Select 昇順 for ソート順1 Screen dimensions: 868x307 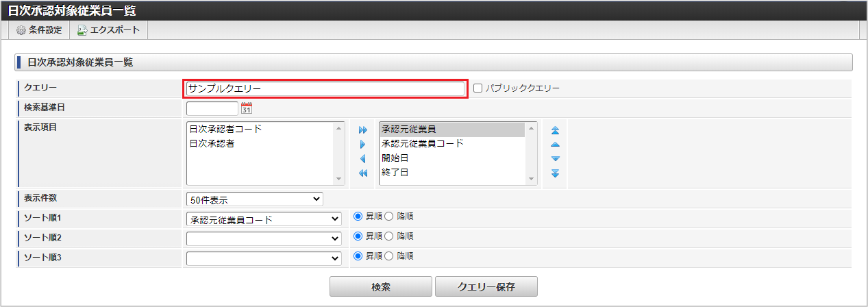click(358, 216)
